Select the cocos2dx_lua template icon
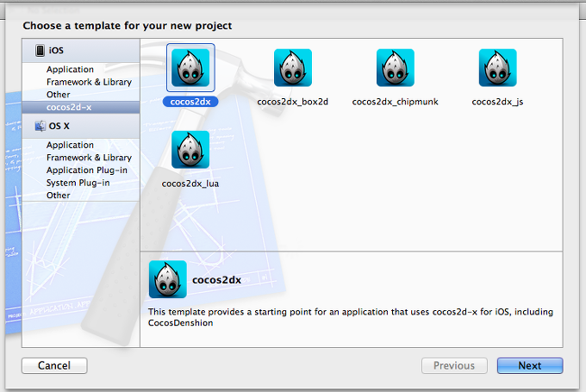 (x=190, y=149)
